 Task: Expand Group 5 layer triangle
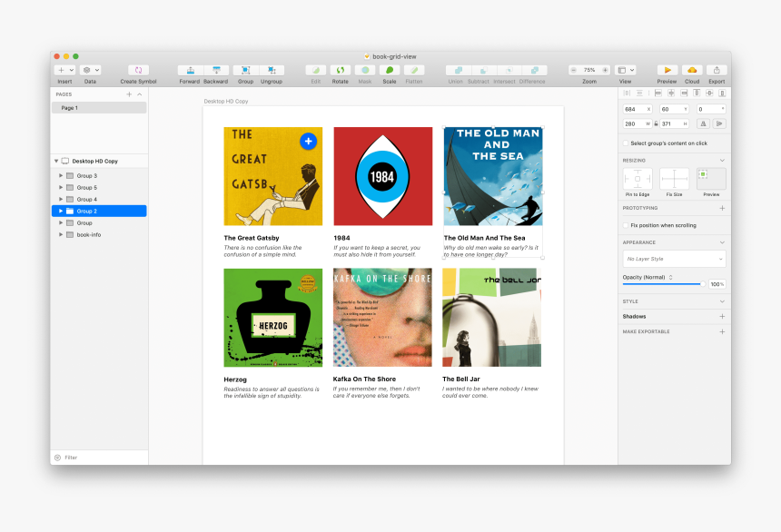click(61, 188)
